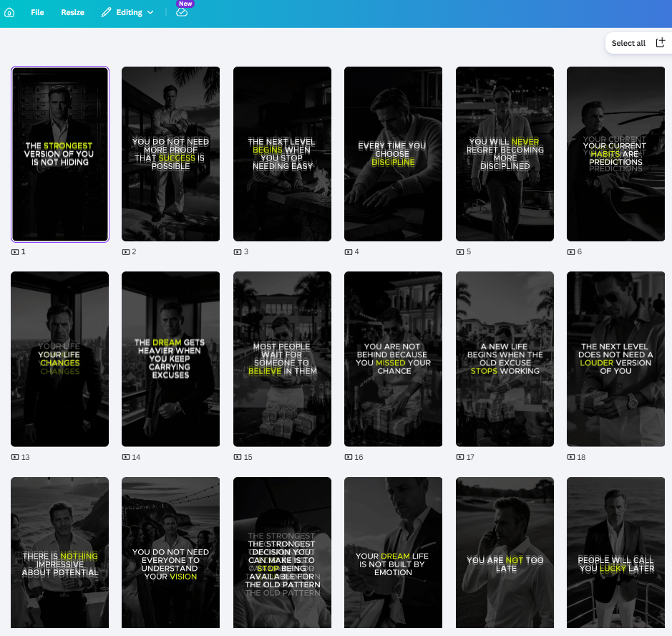Select page 18 'louder version of you' thumbnail

coord(615,359)
